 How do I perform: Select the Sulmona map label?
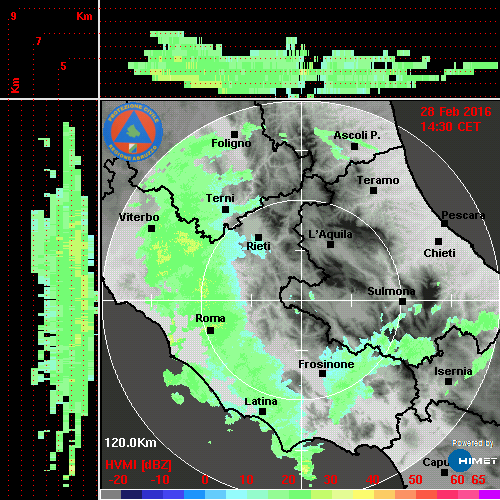tap(391, 291)
